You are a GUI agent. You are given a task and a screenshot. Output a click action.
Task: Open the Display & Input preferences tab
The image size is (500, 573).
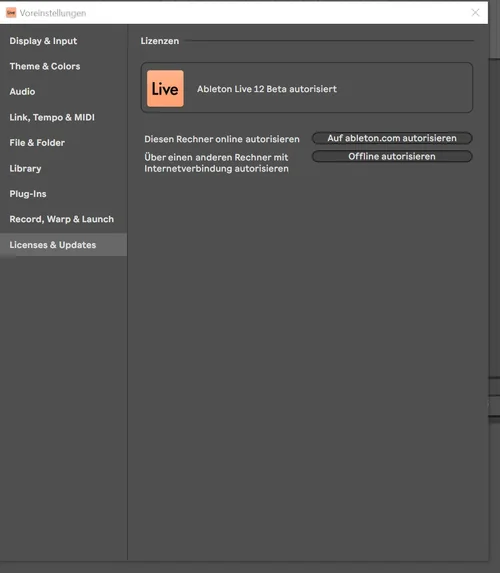[43, 41]
